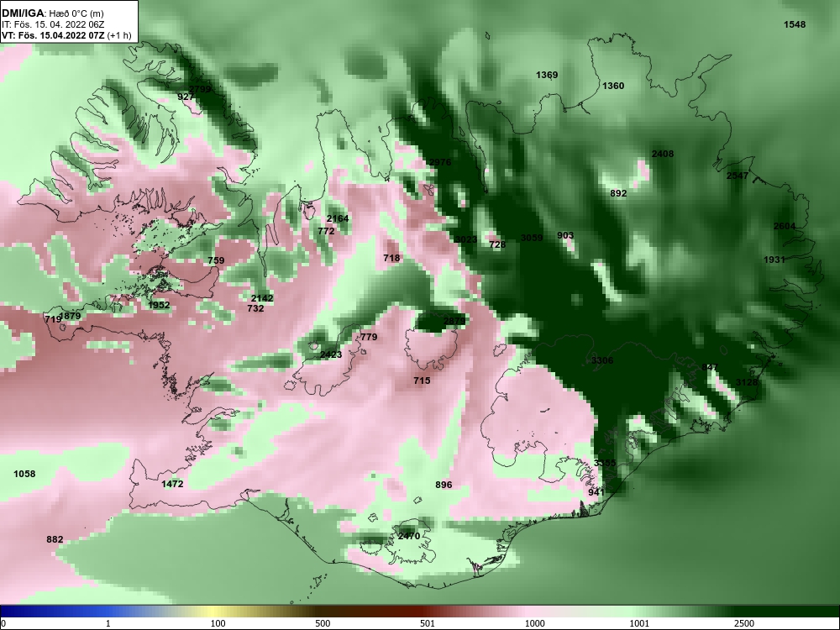
Task: Click the map value 732
Action: pyautogui.click(x=255, y=308)
